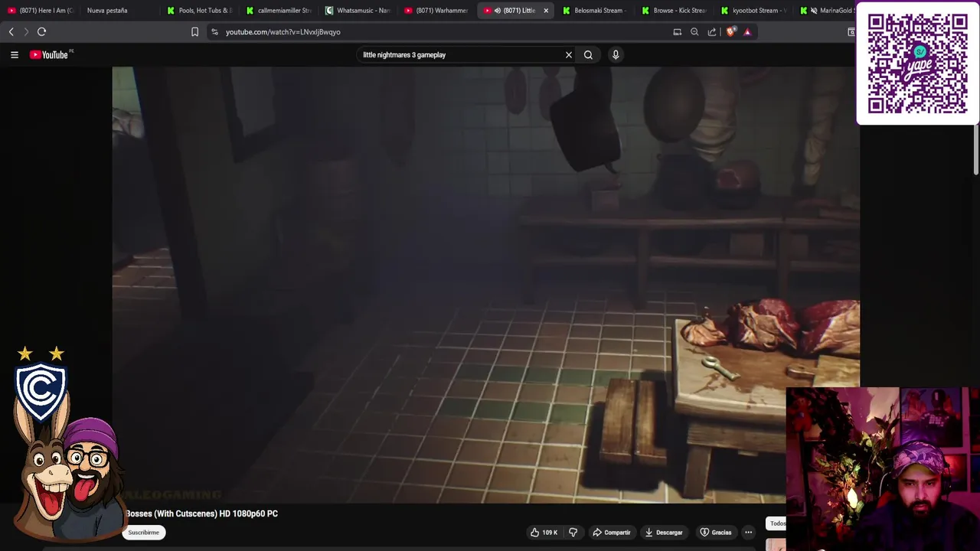The height and width of the screenshot is (551, 980).
Task: Dislike the video with thumbs-down
Action: 573,532
